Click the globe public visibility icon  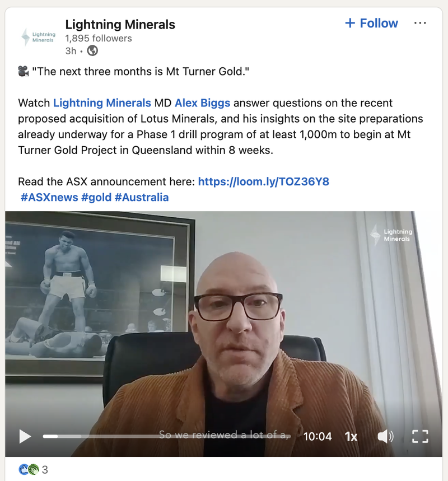pyautogui.click(x=92, y=50)
